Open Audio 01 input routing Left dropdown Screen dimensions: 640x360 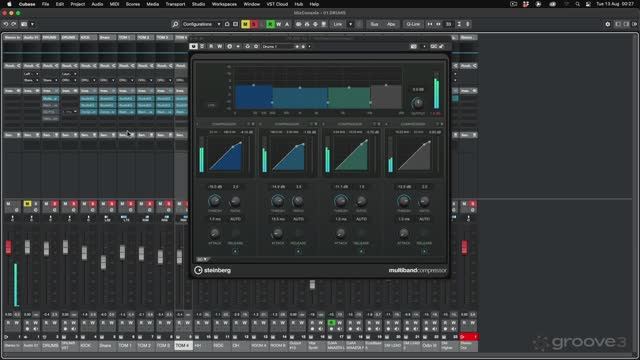pyautogui.click(x=31, y=74)
